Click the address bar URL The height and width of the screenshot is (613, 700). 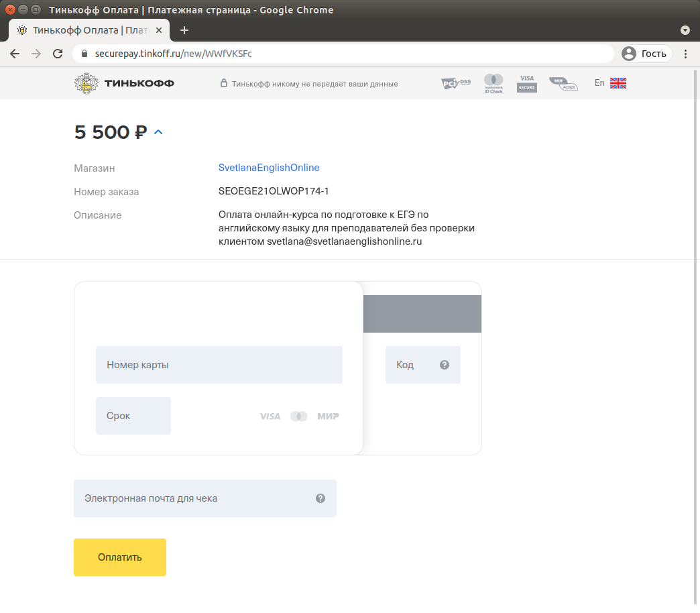(173, 54)
